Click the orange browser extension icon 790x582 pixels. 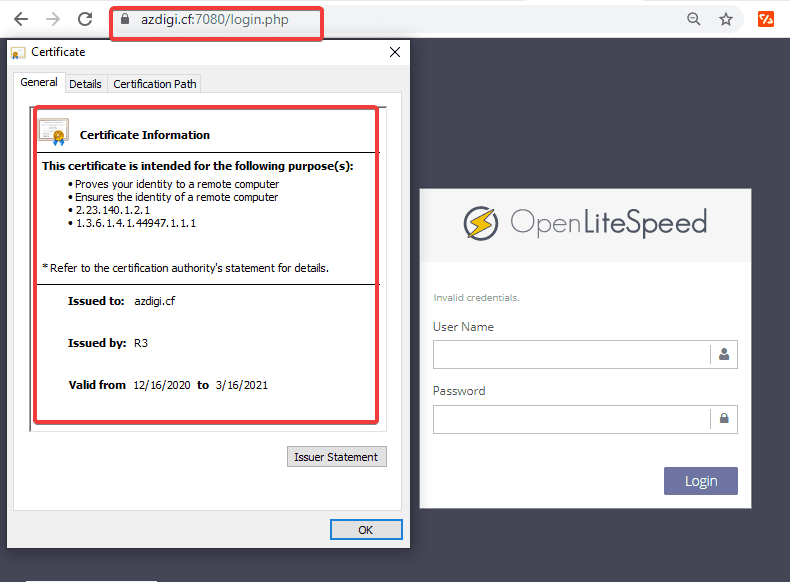coord(765,19)
